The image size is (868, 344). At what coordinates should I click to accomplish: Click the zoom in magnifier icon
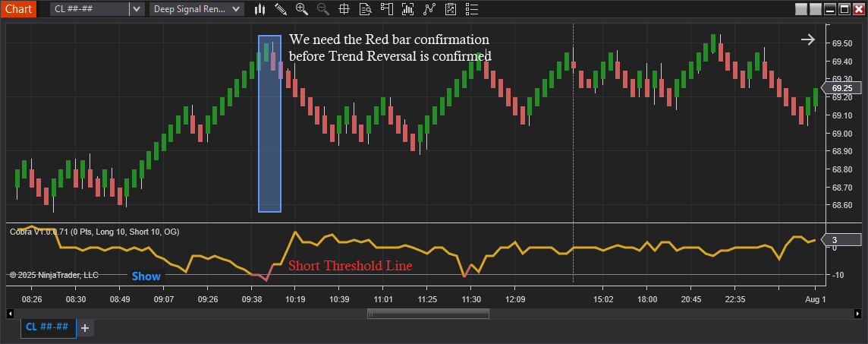click(x=302, y=9)
